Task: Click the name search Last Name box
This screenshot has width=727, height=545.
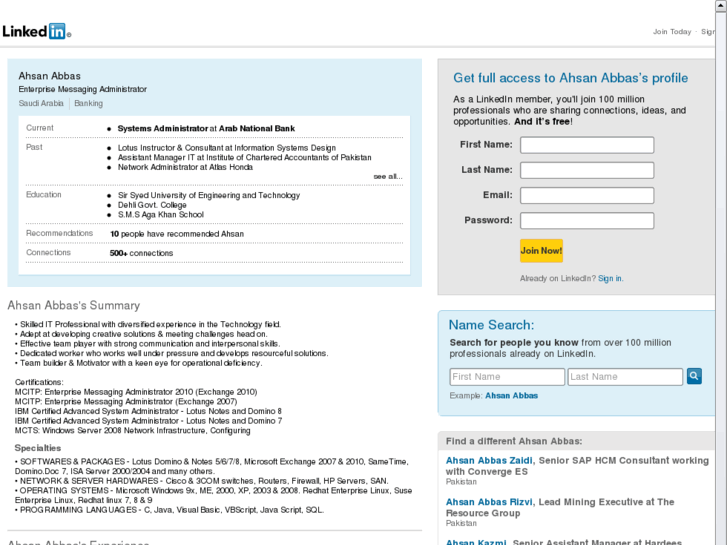Action: 625,377
